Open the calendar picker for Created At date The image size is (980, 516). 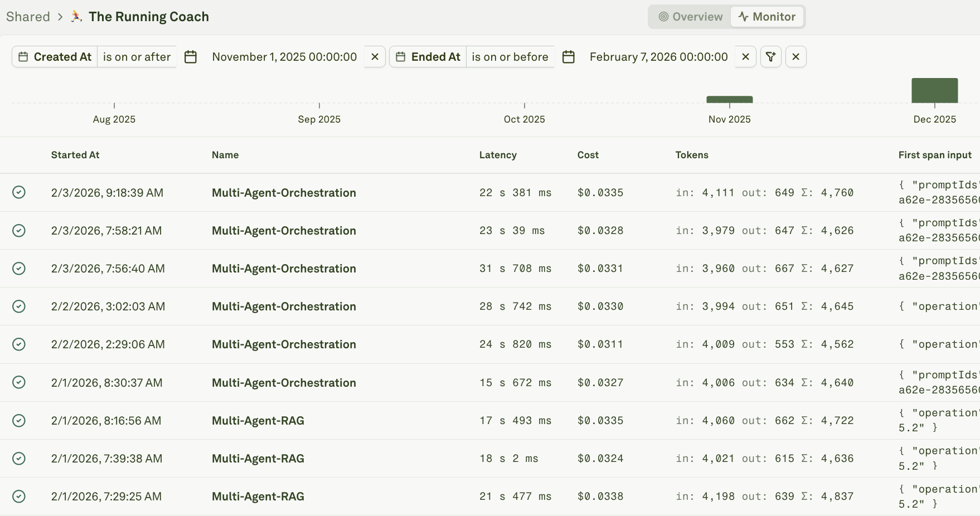(191, 56)
